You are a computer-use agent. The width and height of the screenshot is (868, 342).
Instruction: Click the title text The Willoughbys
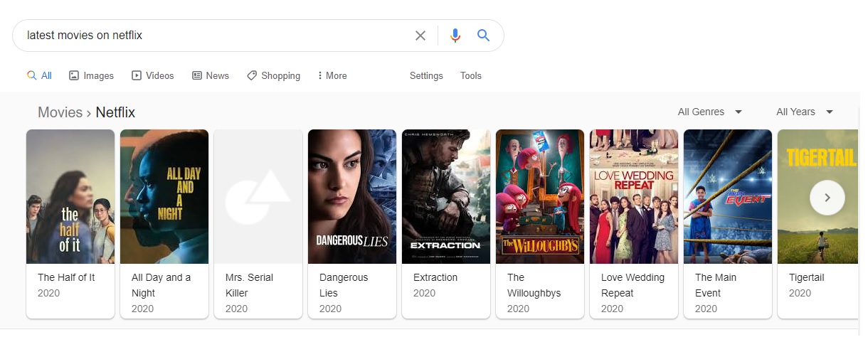coord(534,285)
